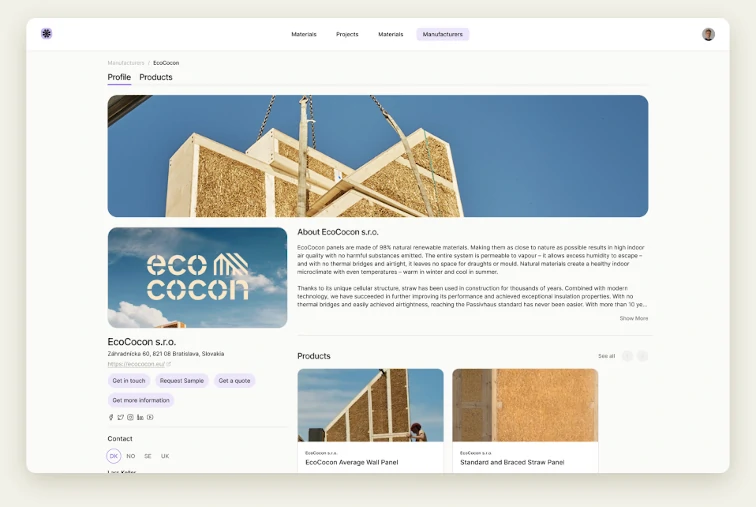Open the Projects menu item

tap(347, 34)
